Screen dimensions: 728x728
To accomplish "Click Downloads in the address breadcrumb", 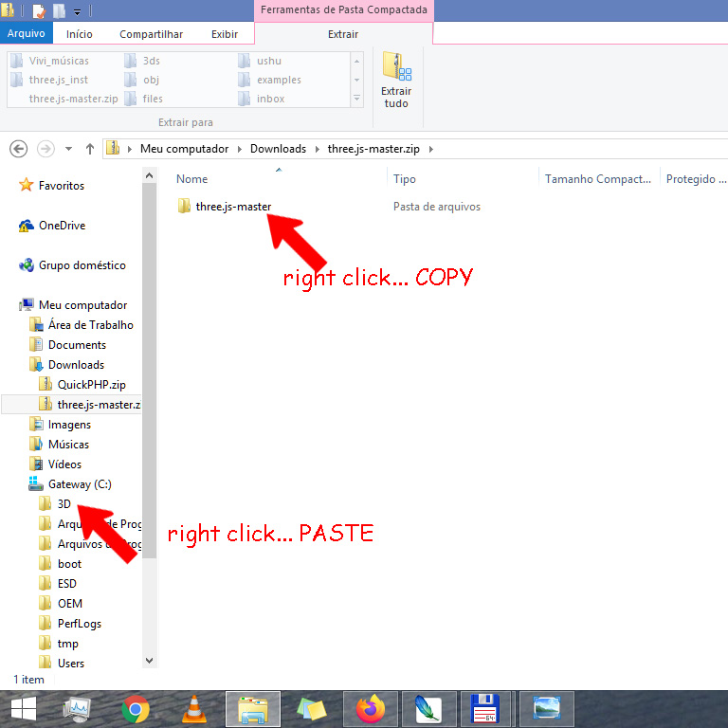I will click(278, 149).
